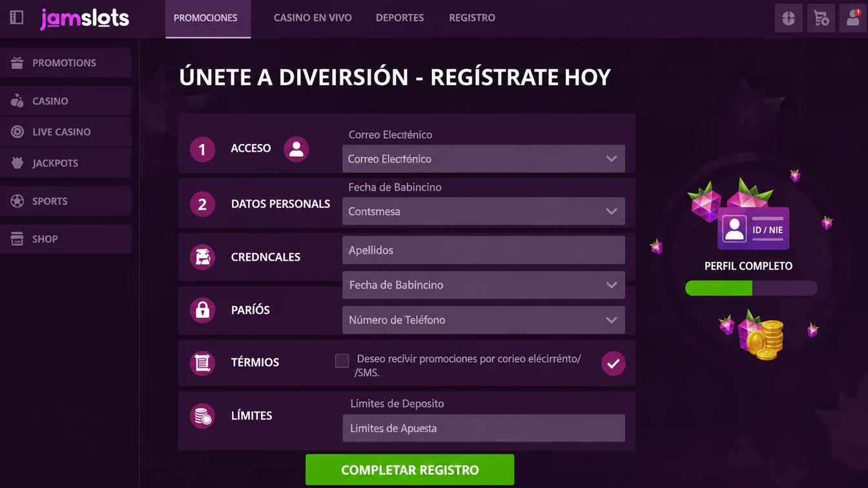Click the Paríos step label
This screenshot has width=868, height=488.
point(250,310)
